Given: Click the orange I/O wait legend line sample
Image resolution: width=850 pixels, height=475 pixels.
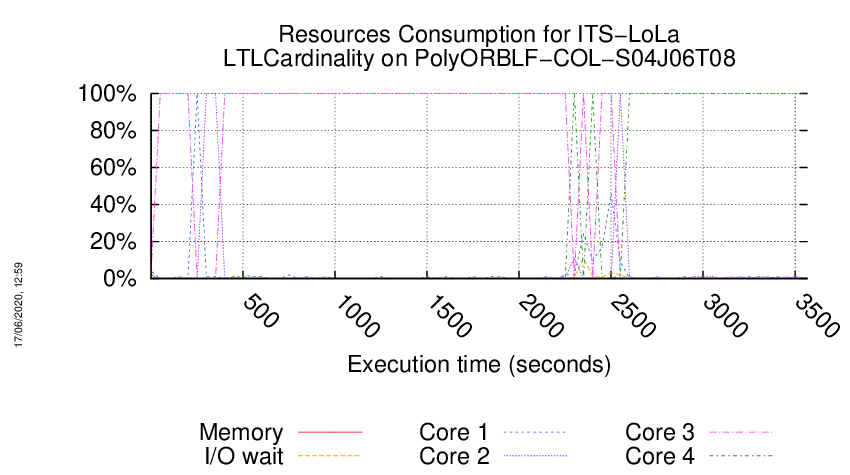Looking at the screenshot, I should (x=330, y=456).
